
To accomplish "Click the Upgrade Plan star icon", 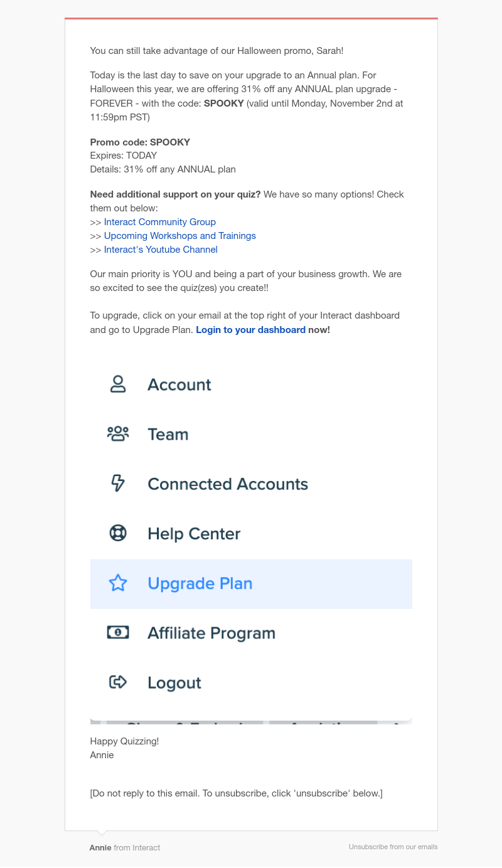I will (x=118, y=583).
